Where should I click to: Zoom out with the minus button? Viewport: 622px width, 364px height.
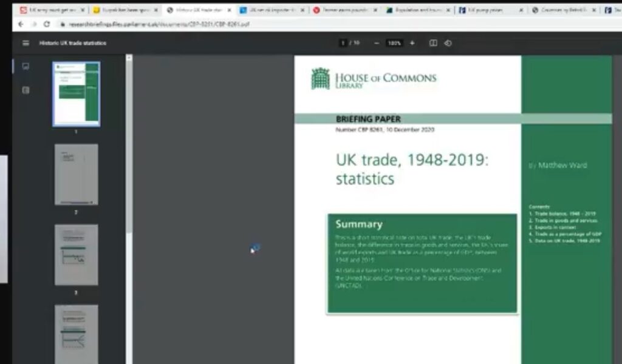(x=377, y=43)
